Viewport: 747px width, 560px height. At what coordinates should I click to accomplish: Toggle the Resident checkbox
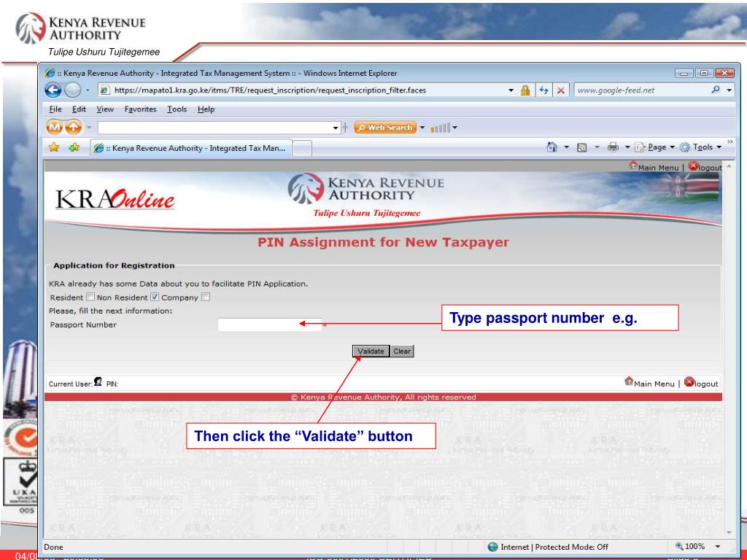click(x=90, y=297)
